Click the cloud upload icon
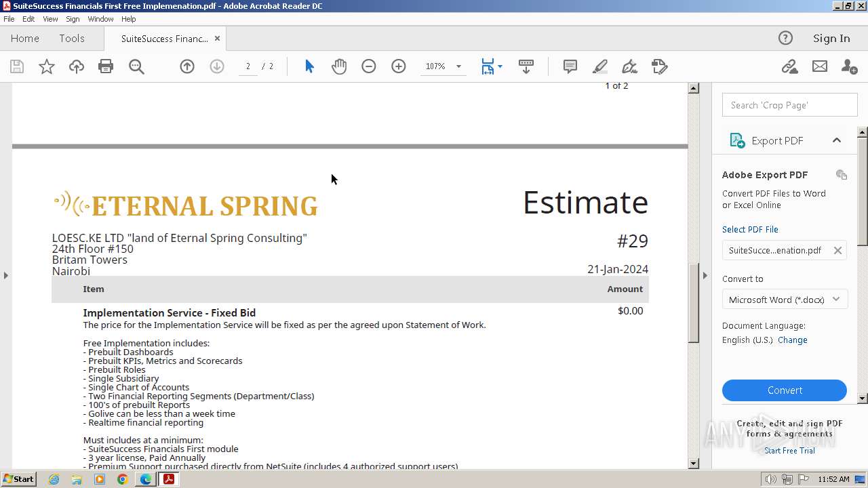868x488 pixels. (x=77, y=66)
